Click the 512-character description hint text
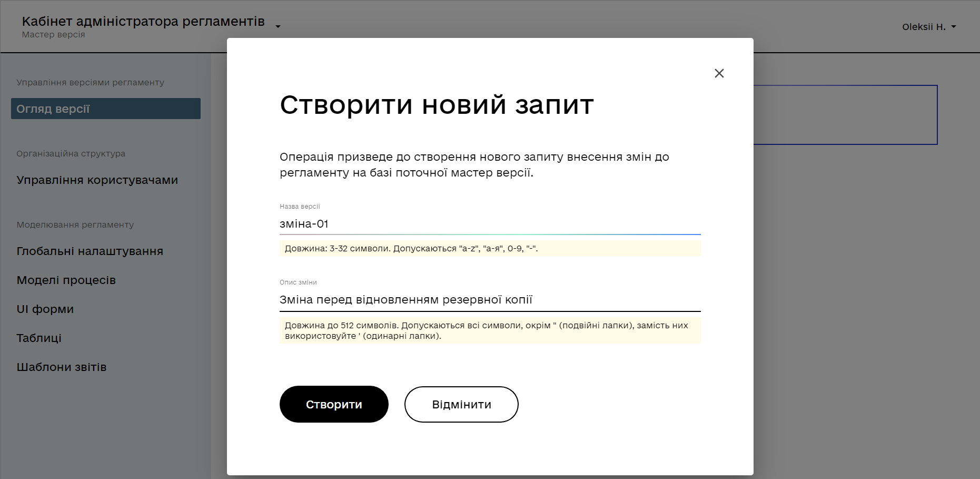This screenshot has height=479, width=980. (x=486, y=330)
